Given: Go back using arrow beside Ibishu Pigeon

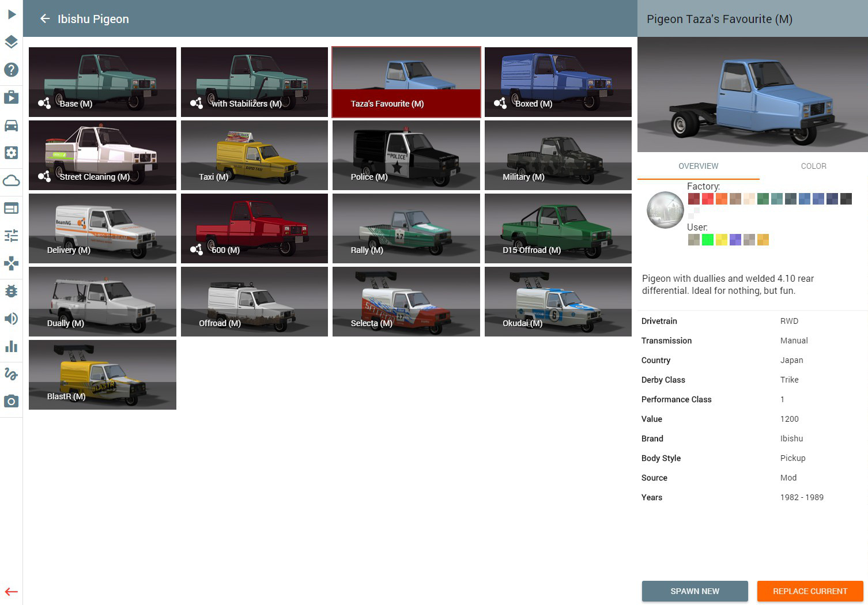Looking at the screenshot, I should (45, 19).
